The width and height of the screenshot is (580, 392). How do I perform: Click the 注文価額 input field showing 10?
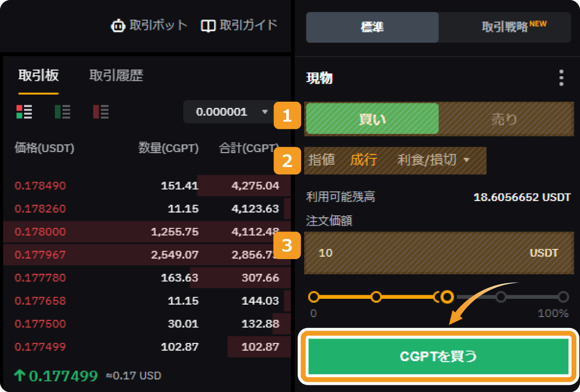pyautogui.click(x=439, y=253)
